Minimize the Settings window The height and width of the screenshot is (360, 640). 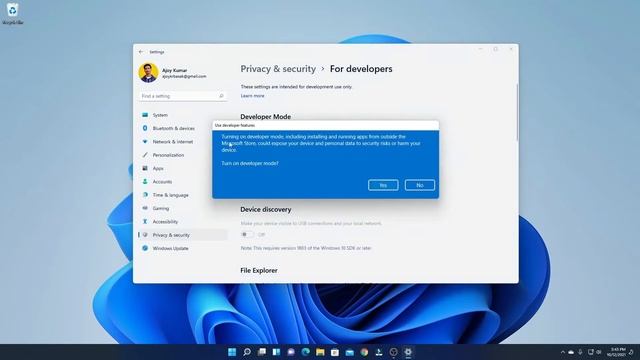[480, 49]
